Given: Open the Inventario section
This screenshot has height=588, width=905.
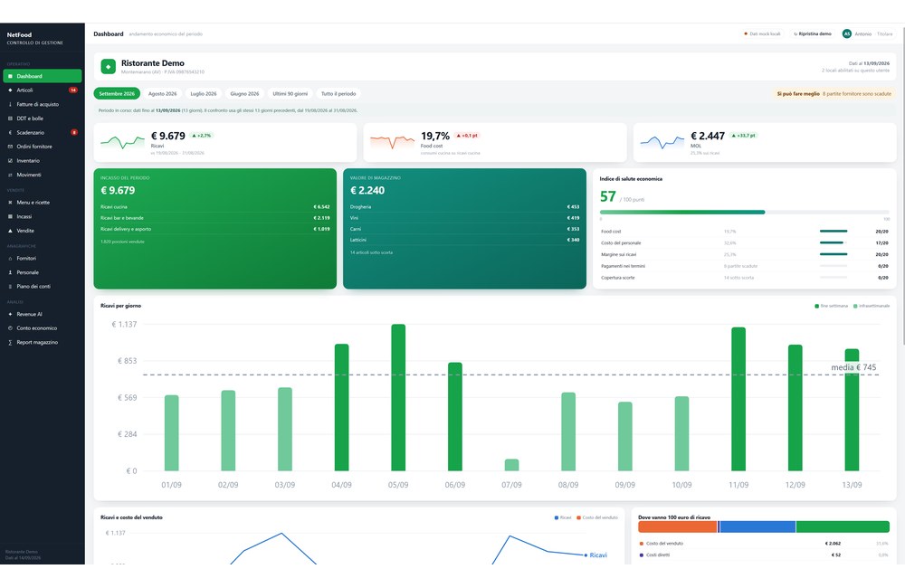Looking at the screenshot, I should (43, 160).
